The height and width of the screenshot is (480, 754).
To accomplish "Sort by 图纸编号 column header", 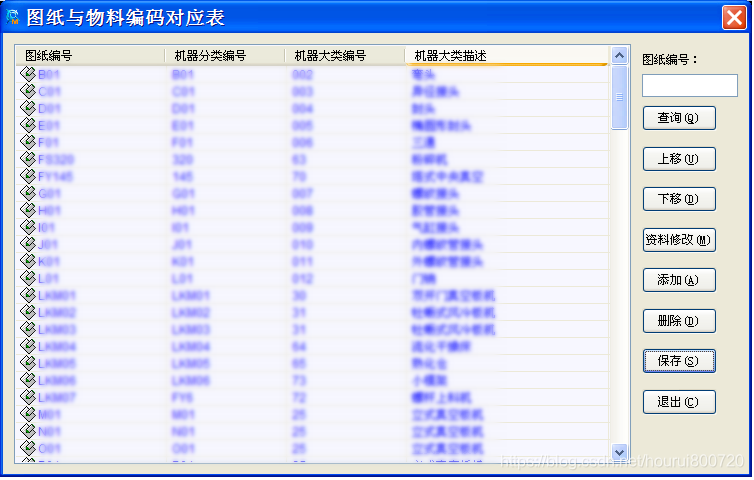I will tap(90, 56).
